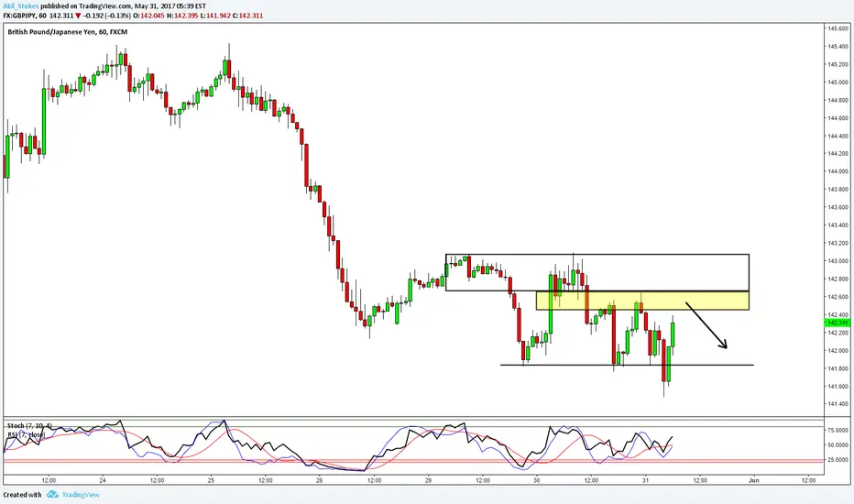Click the 145.000 price axis label
The width and height of the screenshot is (854, 504).
pyautogui.click(x=838, y=82)
